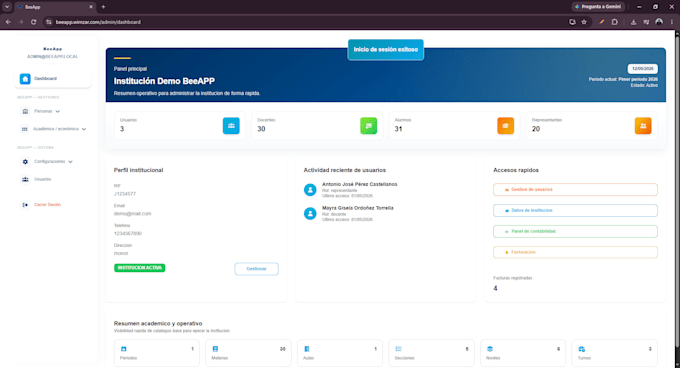This screenshot has height=368, width=680.
Task: Click the Académico / económico grid icon
Action: click(25, 129)
